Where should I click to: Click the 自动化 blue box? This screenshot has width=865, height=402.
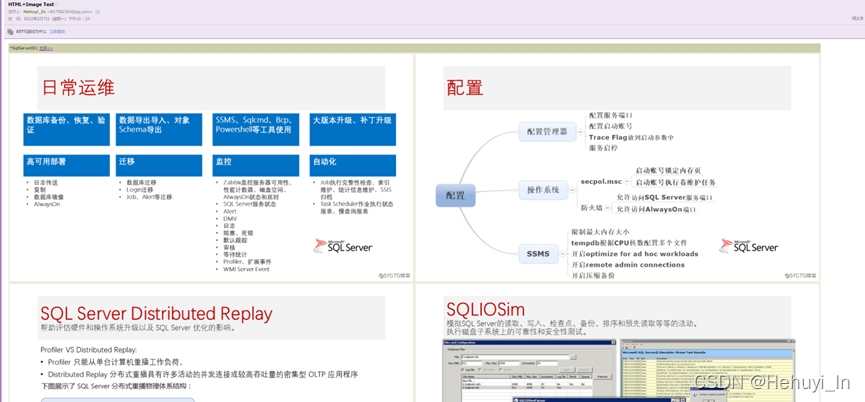(x=353, y=165)
